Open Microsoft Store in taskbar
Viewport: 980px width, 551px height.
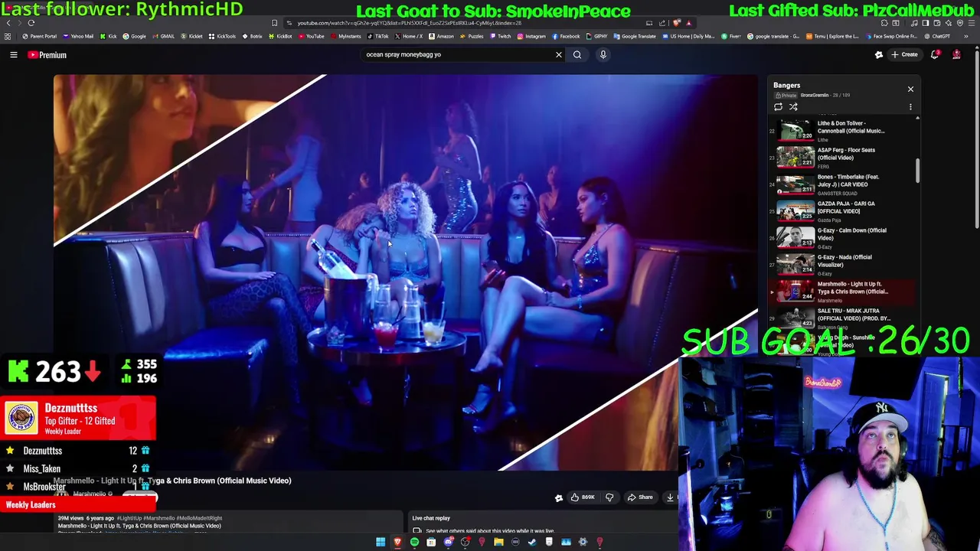[431, 542]
